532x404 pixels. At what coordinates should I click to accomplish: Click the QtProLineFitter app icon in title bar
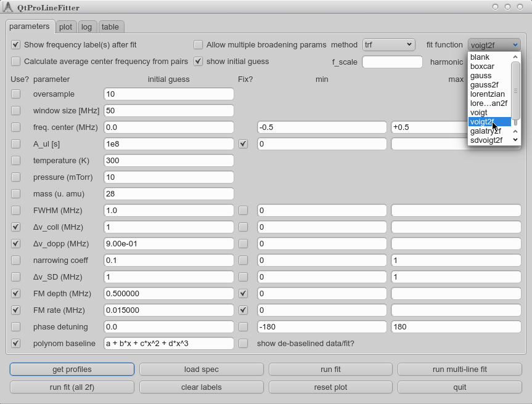click(x=9, y=7)
